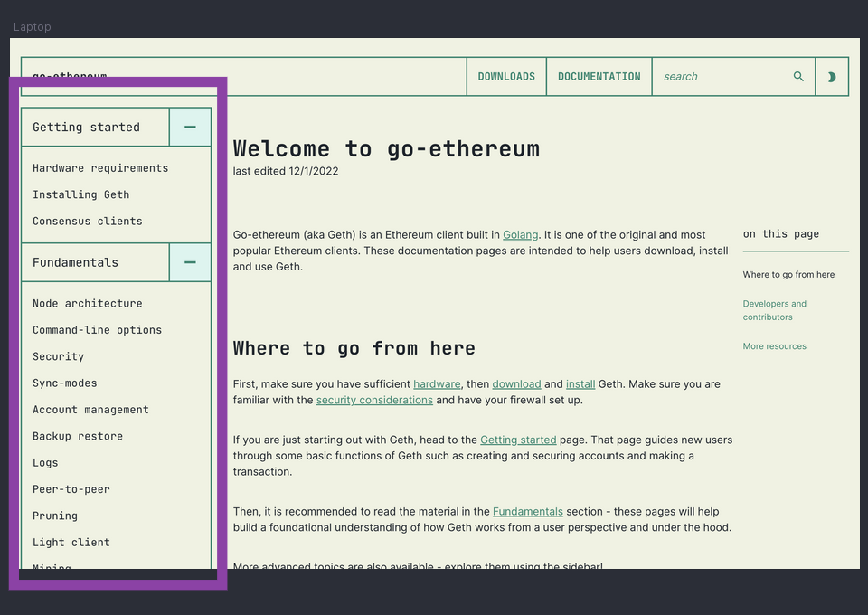Select Installing Geth in sidebar
The image size is (868, 615).
pyautogui.click(x=80, y=194)
